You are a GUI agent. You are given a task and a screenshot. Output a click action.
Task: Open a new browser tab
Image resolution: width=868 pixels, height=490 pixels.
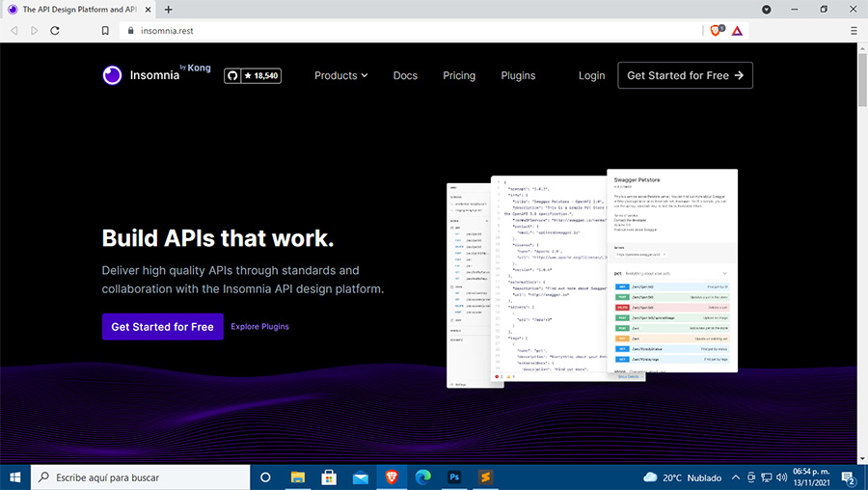[x=169, y=10]
